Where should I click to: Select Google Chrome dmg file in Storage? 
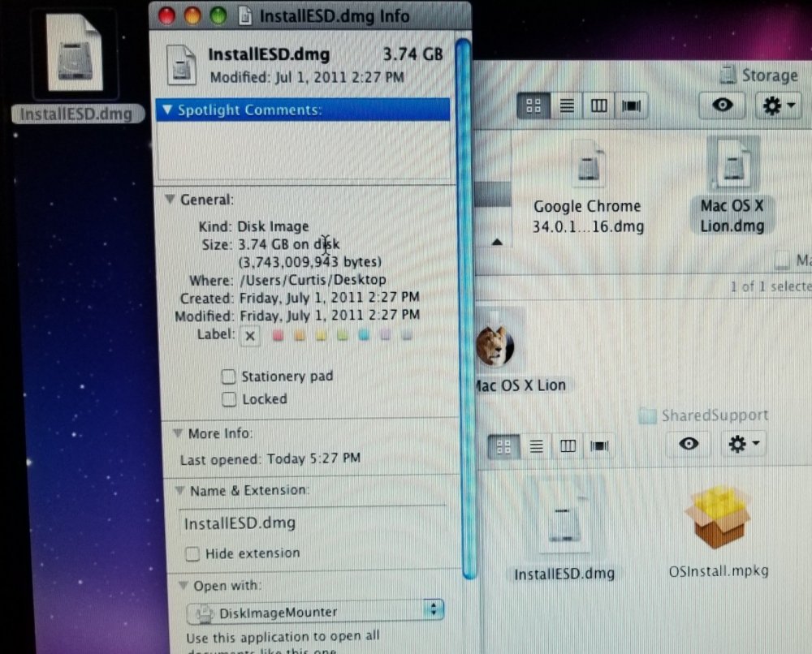click(589, 165)
